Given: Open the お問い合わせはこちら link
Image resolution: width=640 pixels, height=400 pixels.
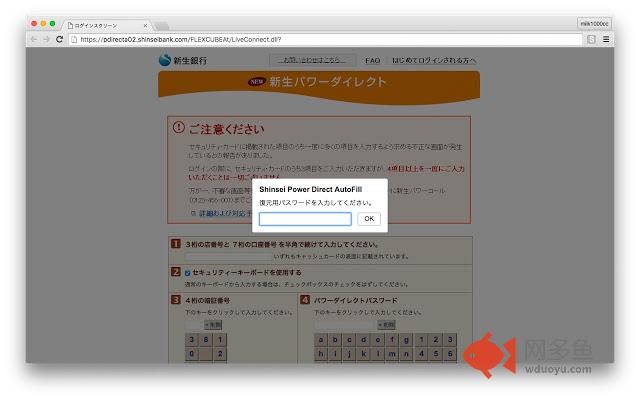Looking at the screenshot, I should tap(312, 60).
